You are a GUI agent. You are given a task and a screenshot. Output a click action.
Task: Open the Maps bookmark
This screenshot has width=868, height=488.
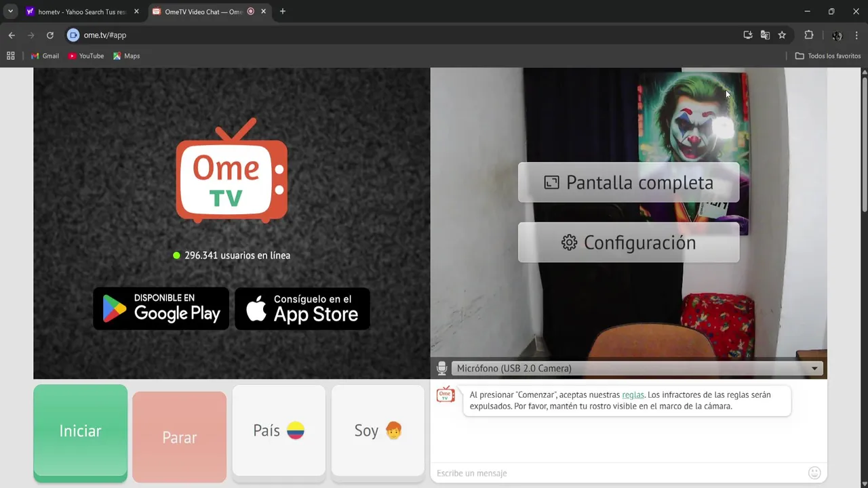coord(126,56)
